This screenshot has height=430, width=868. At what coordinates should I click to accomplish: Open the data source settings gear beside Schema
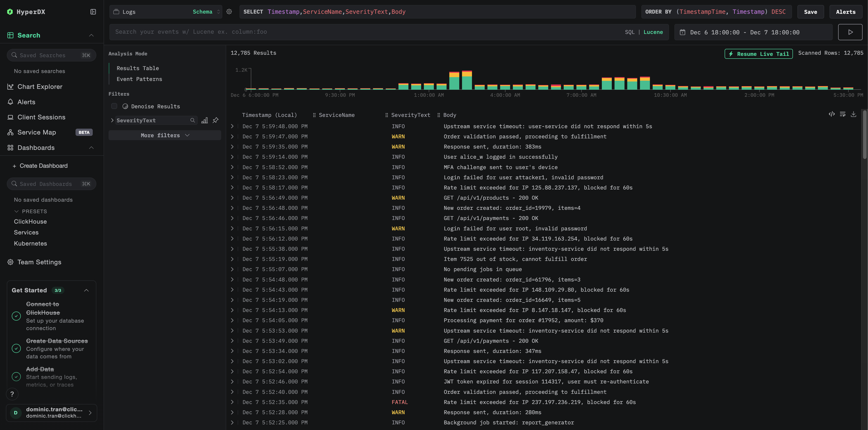point(229,12)
